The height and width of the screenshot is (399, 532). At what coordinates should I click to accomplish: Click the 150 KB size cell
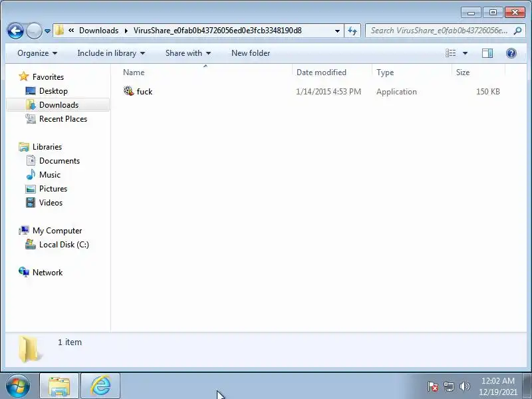[x=488, y=92]
